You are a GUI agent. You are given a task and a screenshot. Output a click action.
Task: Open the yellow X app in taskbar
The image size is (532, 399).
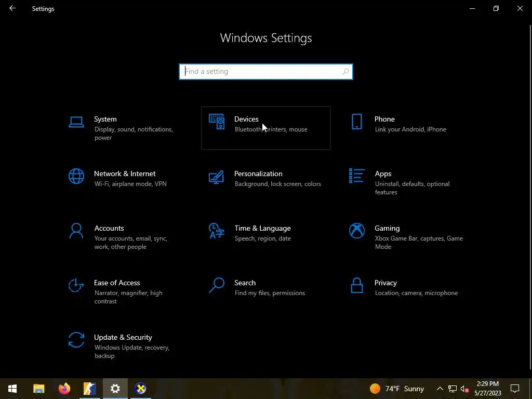[x=140, y=389]
